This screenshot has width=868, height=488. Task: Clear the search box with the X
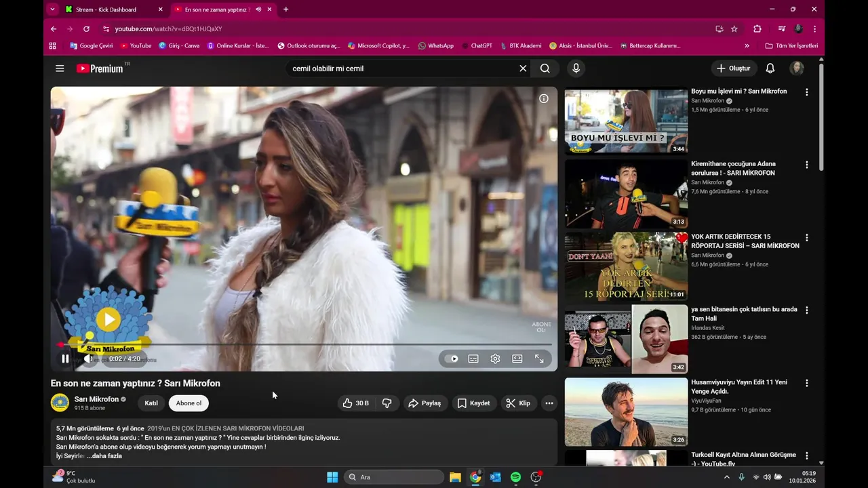523,68
